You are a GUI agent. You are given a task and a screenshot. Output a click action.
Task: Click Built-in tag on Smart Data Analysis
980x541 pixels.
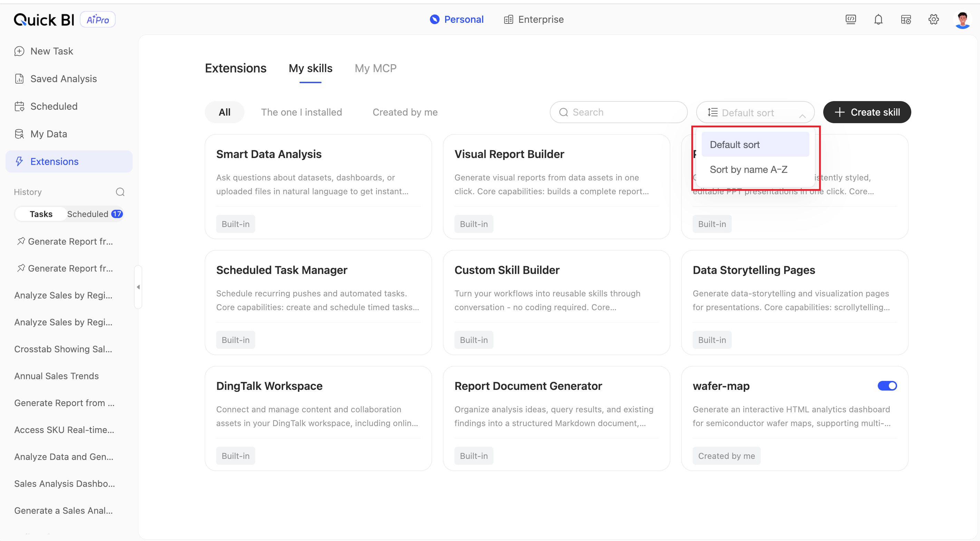[236, 224]
